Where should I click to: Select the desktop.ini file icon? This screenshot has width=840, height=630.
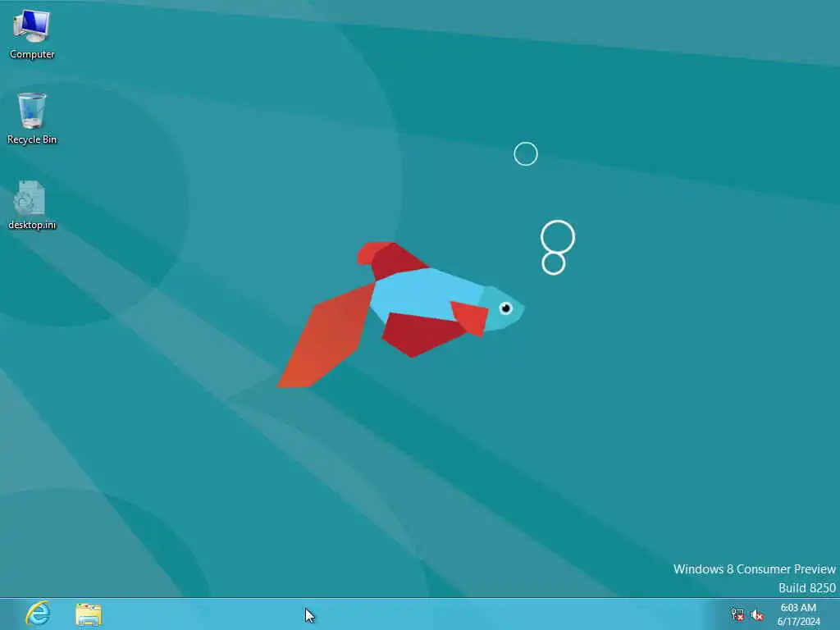32,205
